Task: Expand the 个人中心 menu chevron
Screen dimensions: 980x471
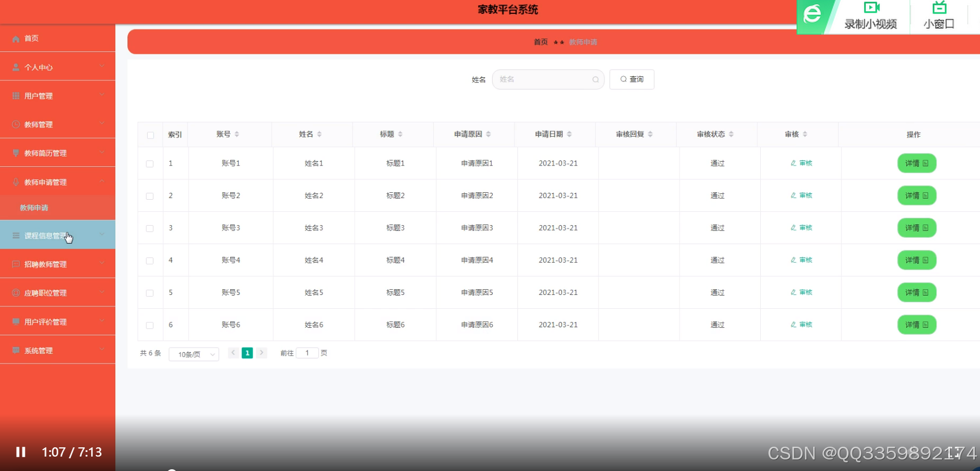Action: point(102,66)
